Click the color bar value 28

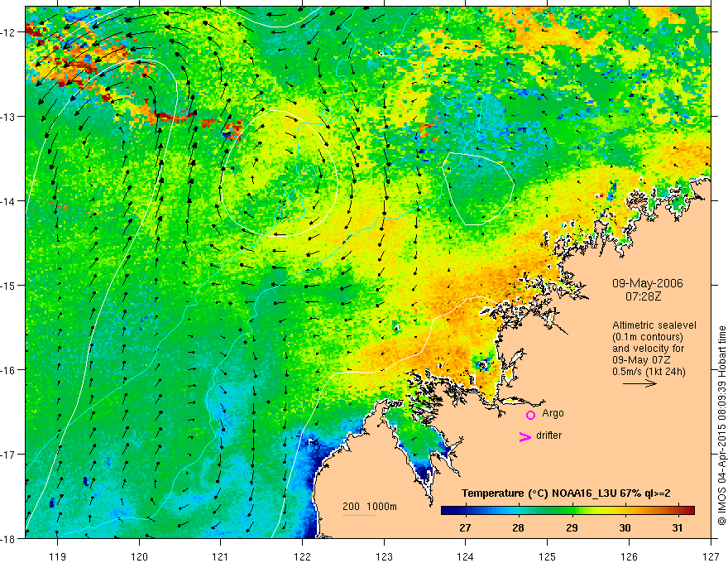518,527
